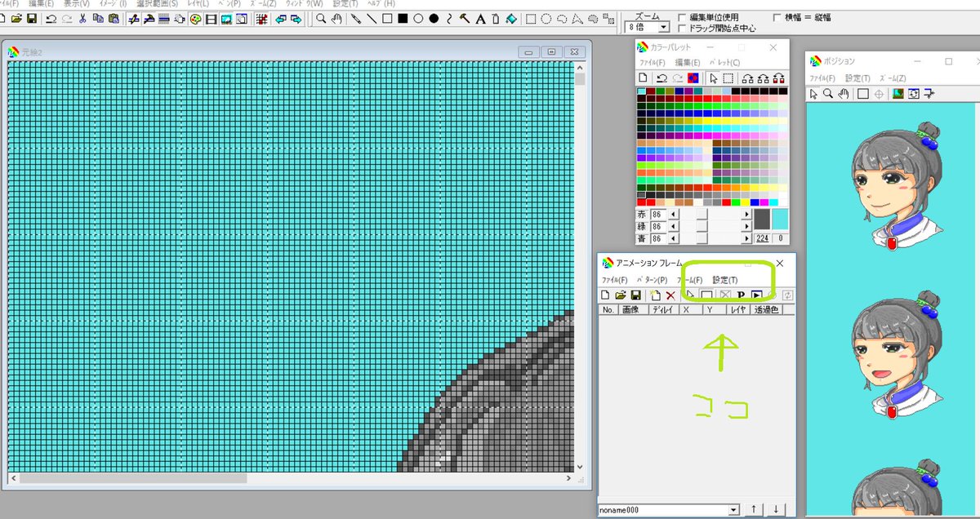The height and width of the screenshot is (519, 980).
Task: Open ヘルプ(H) menu
Action: (x=382, y=3)
